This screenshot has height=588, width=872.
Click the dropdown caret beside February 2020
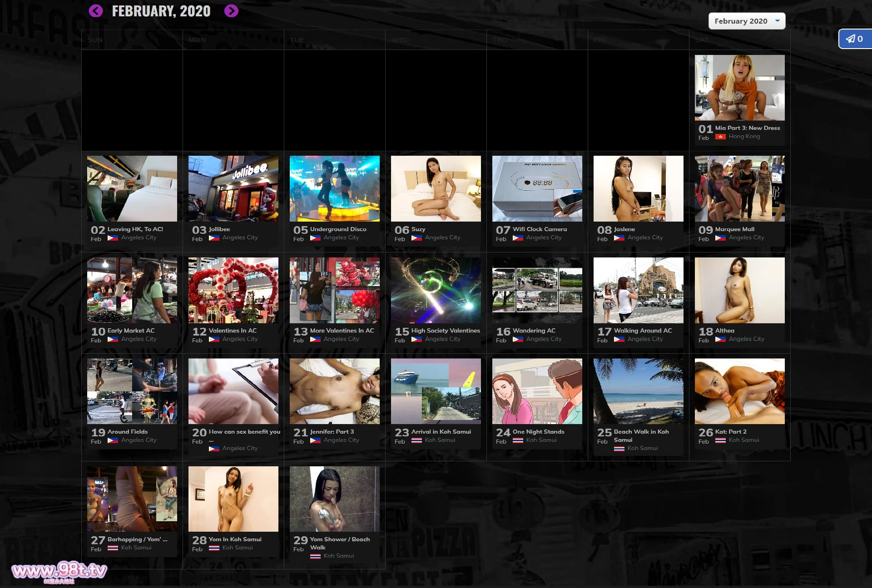pyautogui.click(x=778, y=21)
